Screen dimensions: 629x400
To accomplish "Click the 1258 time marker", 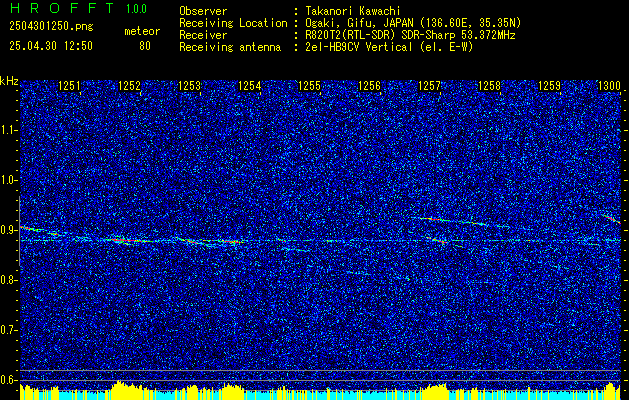I will point(489,86).
